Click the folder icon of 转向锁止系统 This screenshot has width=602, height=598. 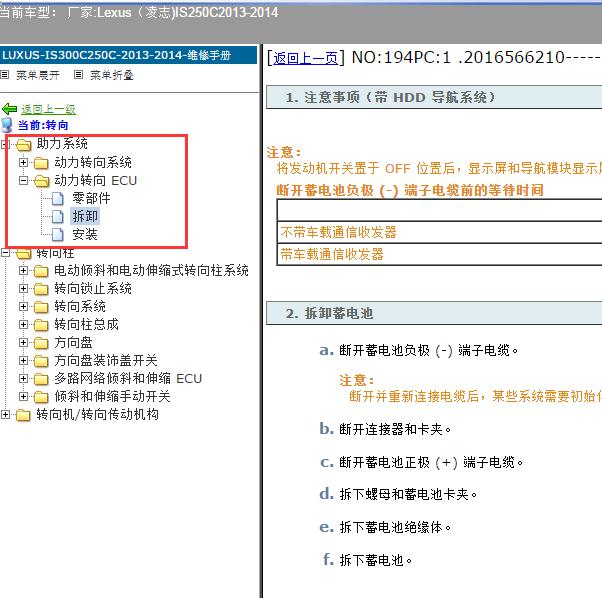point(41,289)
